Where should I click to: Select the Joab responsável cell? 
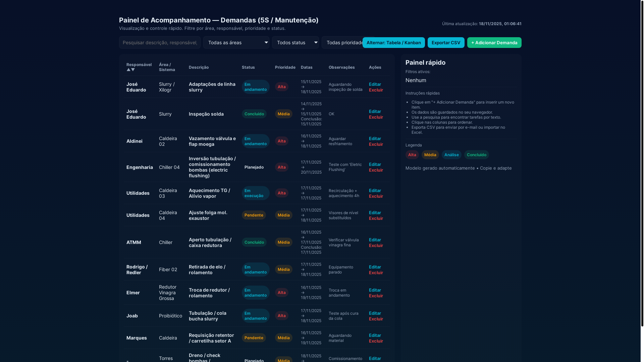tap(132, 316)
